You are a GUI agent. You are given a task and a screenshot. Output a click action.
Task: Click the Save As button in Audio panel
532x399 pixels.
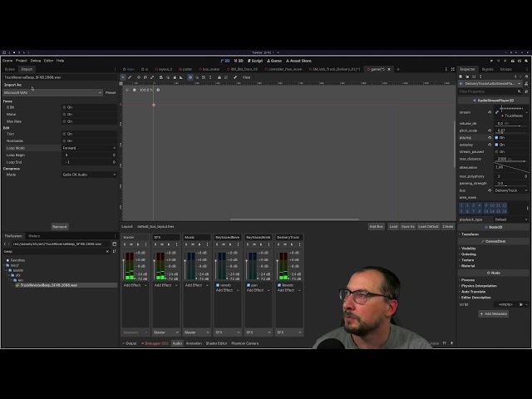point(408,227)
